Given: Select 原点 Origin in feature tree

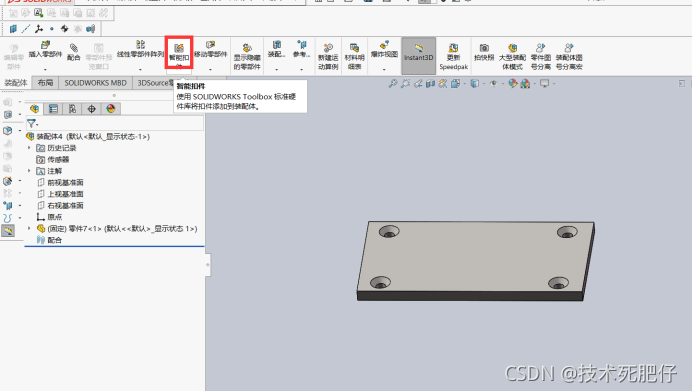Looking at the screenshot, I should click(50, 217).
